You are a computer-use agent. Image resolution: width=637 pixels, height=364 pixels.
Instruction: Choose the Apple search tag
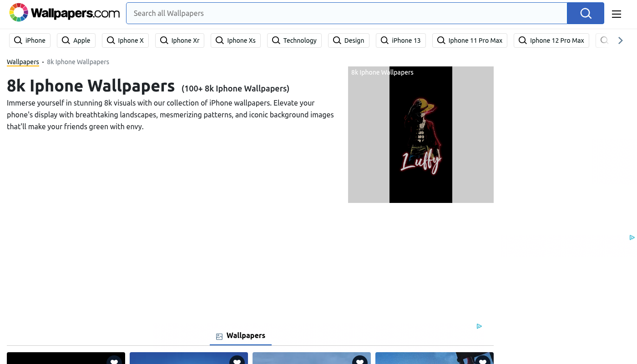[x=76, y=40]
